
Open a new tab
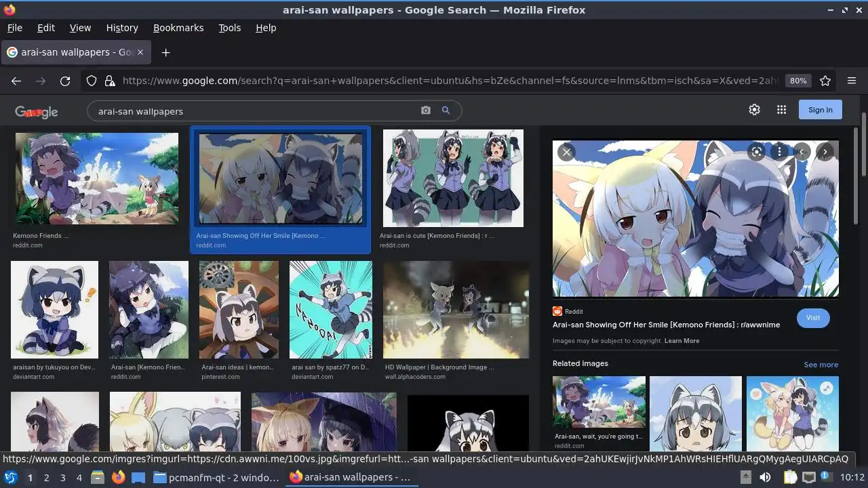[x=165, y=52]
